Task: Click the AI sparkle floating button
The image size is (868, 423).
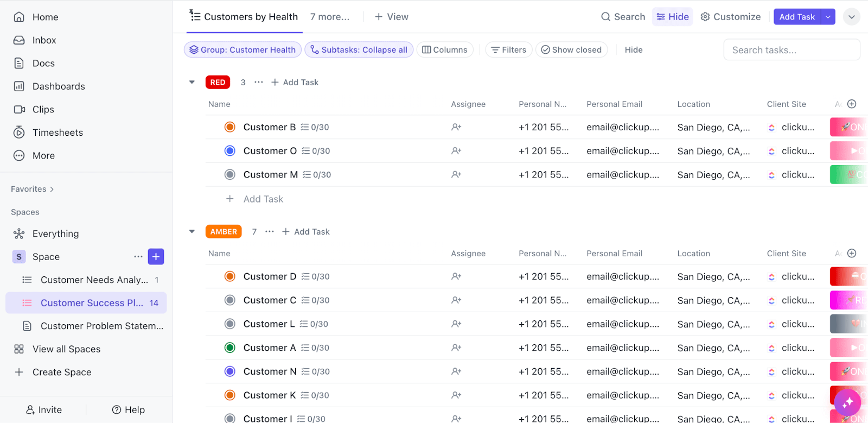Action: [847, 402]
